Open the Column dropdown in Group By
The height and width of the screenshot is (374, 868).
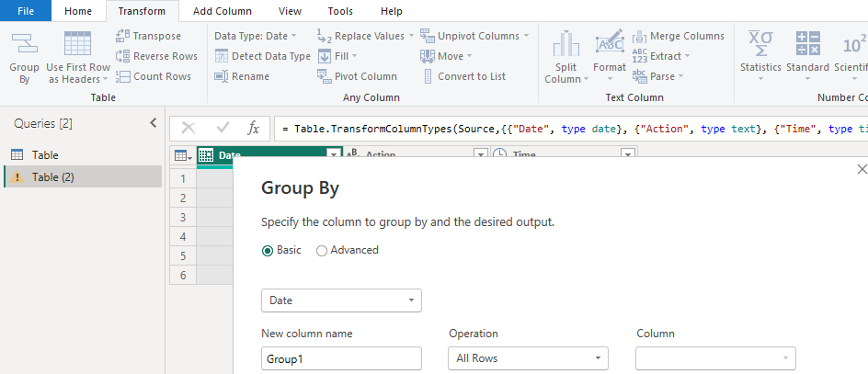coord(715,358)
